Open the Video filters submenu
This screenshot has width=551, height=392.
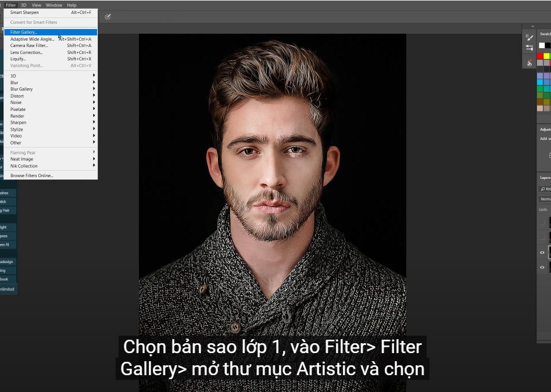pos(51,136)
